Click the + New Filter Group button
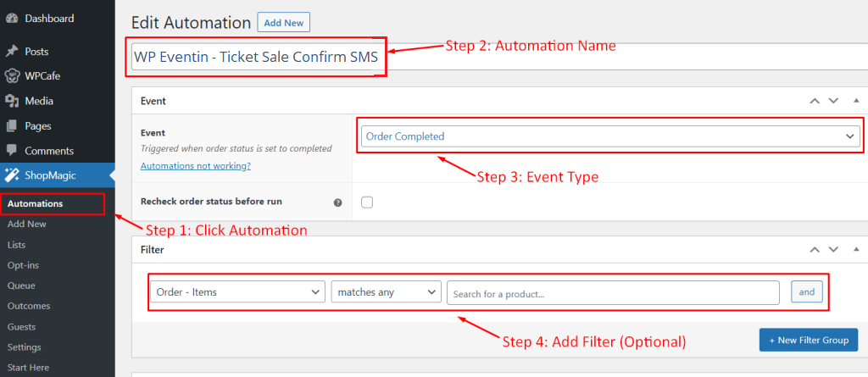The image size is (868, 377). (808, 340)
